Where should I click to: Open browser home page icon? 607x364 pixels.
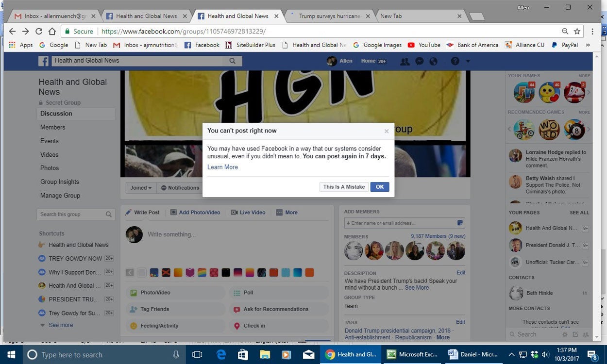[x=52, y=31]
